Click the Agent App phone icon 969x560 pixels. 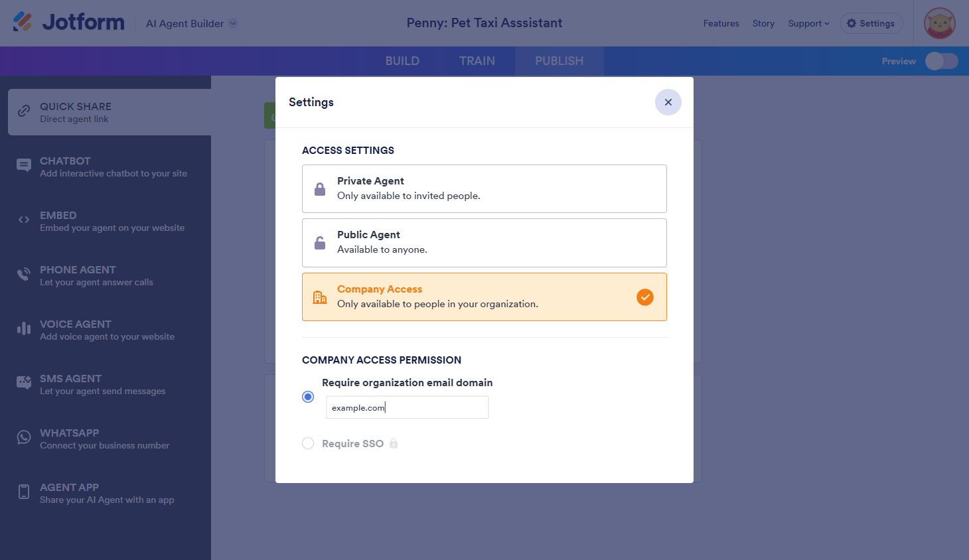coord(24,492)
